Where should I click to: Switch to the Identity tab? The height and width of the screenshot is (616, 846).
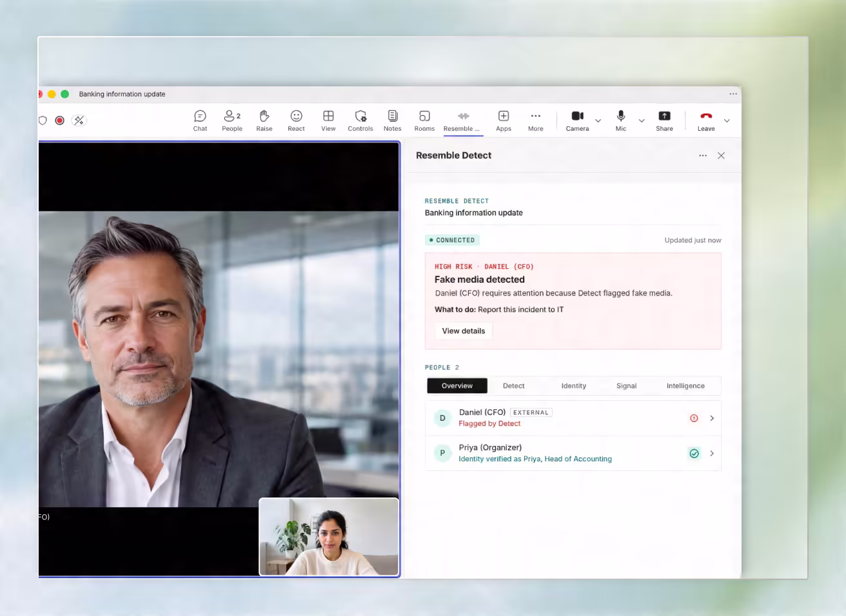pyautogui.click(x=574, y=386)
